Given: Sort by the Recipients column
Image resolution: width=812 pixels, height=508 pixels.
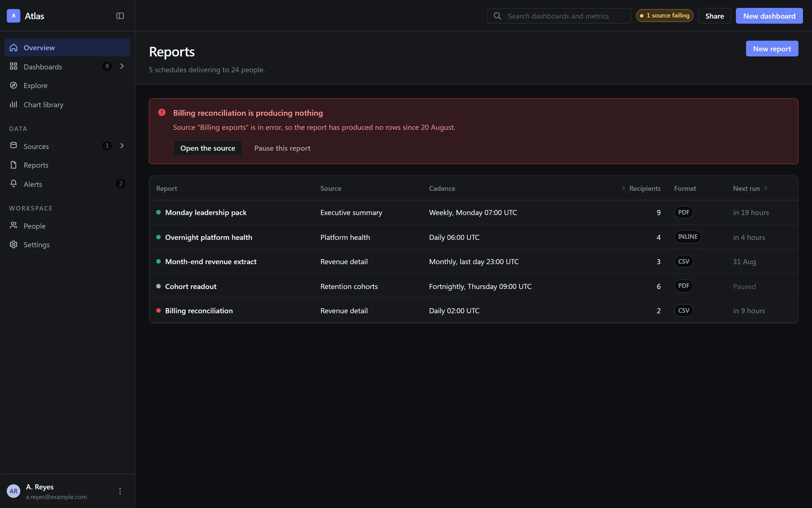Looking at the screenshot, I should click(641, 188).
